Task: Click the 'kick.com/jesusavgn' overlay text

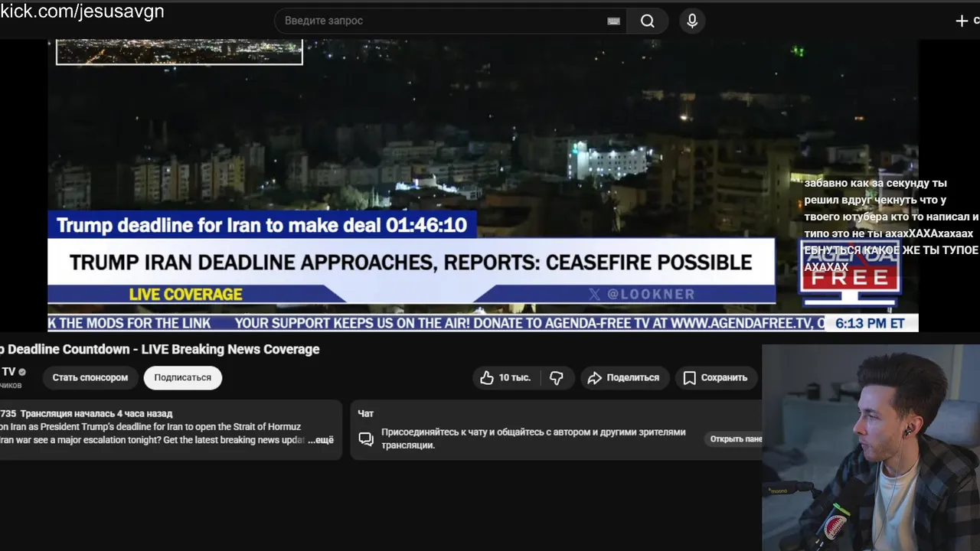Action: pos(82,11)
